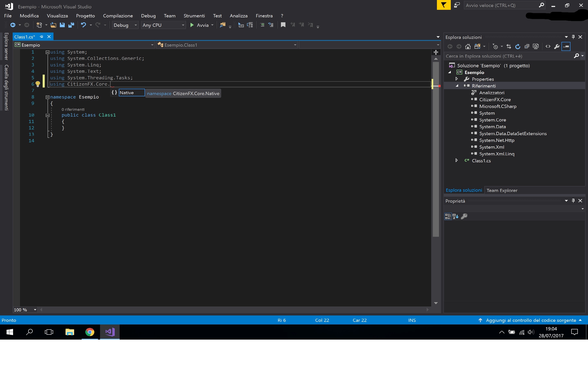Collapse the using directives outlining block

point(48,52)
